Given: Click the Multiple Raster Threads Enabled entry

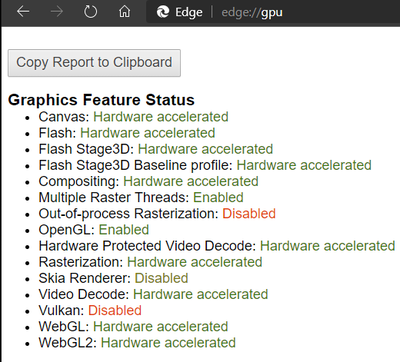Looking at the screenshot, I should pyautogui.click(x=141, y=197).
